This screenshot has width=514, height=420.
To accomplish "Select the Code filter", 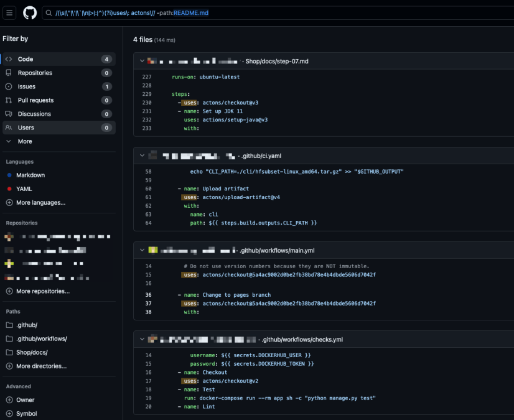I will 59,59.
